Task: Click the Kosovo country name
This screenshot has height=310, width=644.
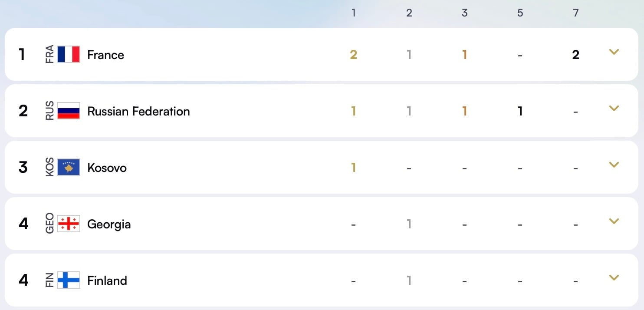Action: [x=107, y=168]
